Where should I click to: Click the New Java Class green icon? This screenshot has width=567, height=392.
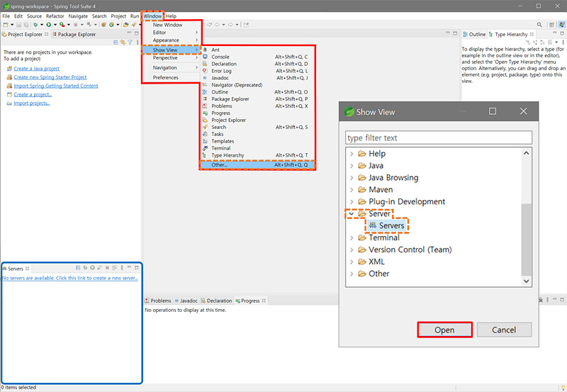point(112,25)
